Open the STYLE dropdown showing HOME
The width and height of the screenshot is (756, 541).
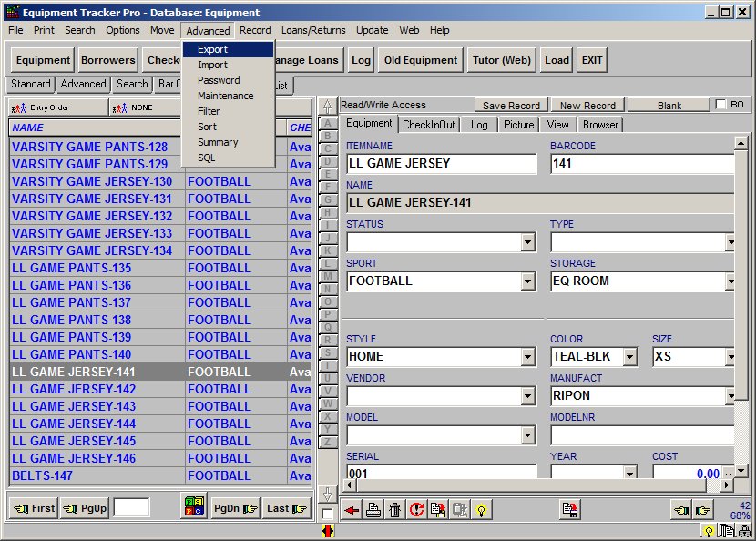(x=527, y=356)
